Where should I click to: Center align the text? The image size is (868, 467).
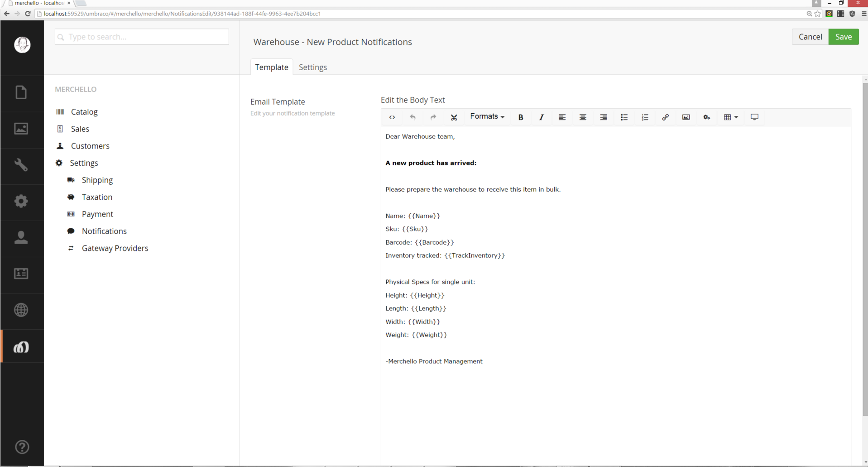[583, 117]
